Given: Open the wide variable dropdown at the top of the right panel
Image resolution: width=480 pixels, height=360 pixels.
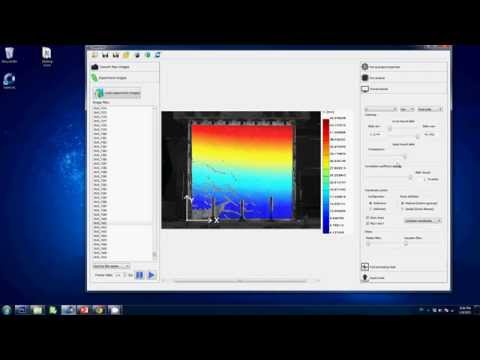Looking at the screenshot, I should (x=381, y=109).
